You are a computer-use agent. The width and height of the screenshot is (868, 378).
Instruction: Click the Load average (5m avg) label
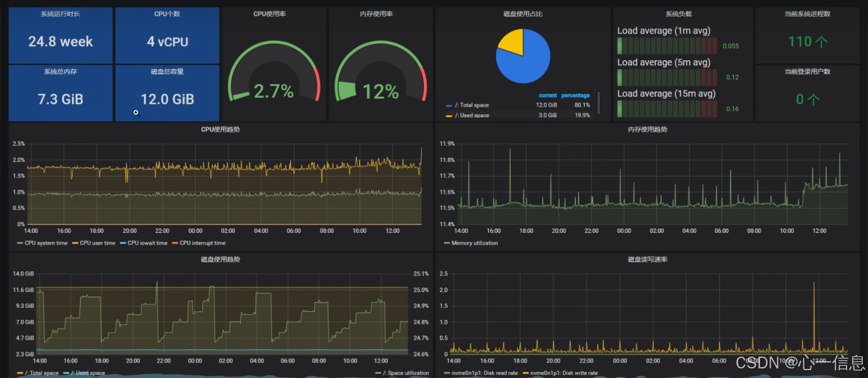[x=664, y=62]
